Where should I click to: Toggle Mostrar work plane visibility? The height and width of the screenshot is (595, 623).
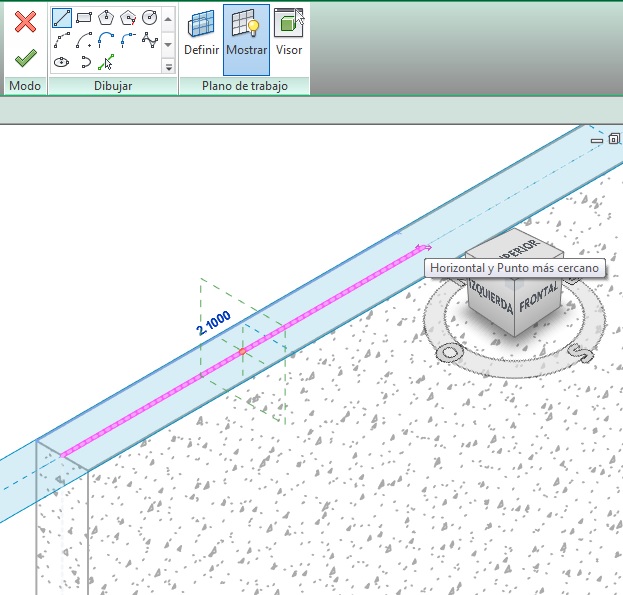246,38
